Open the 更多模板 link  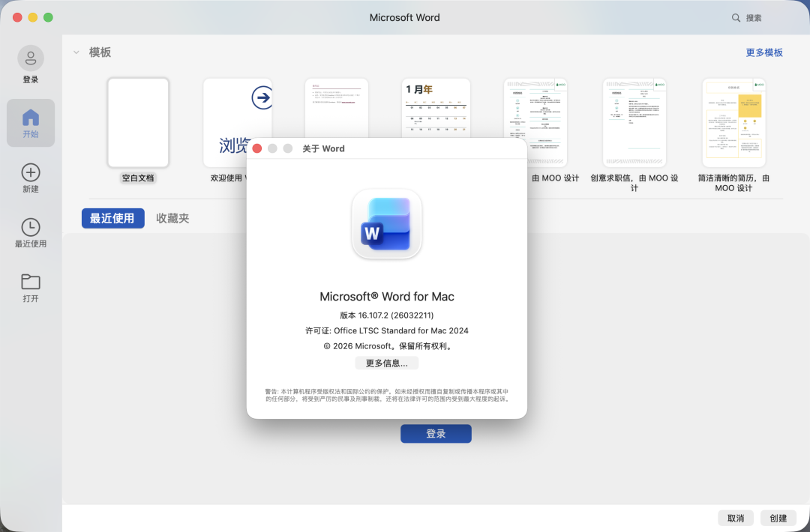point(763,52)
